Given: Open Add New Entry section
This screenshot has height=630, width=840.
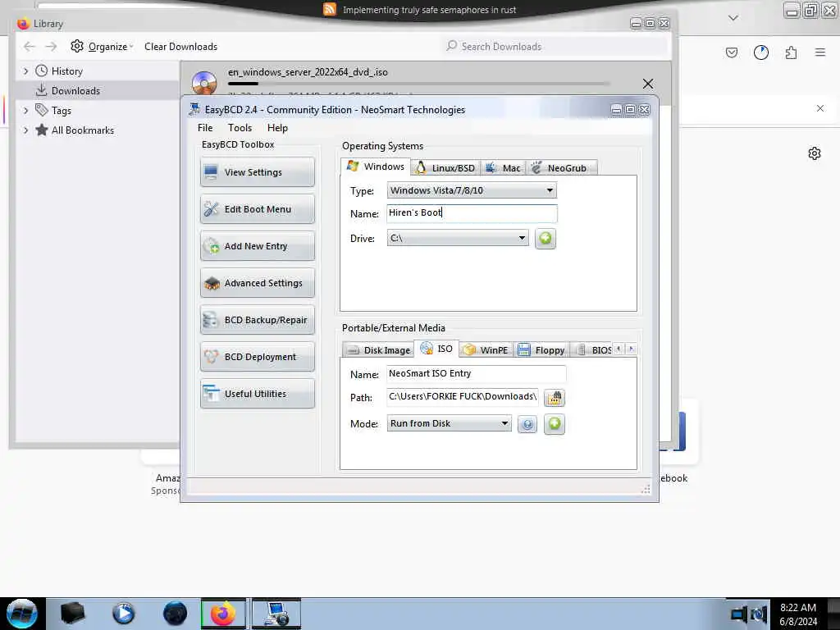Looking at the screenshot, I should click(258, 246).
